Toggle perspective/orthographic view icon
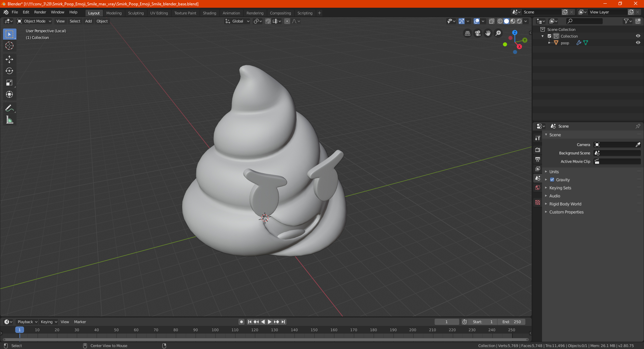 point(468,33)
